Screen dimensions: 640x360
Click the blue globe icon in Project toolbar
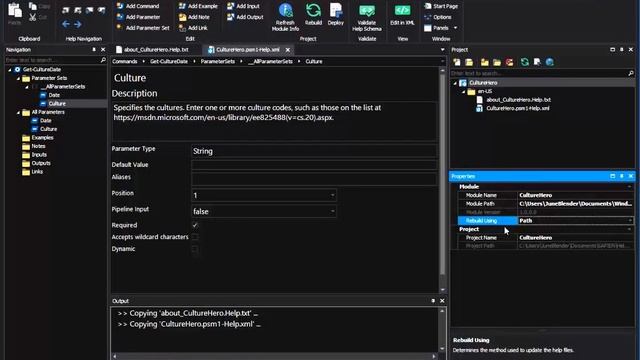coord(550,62)
